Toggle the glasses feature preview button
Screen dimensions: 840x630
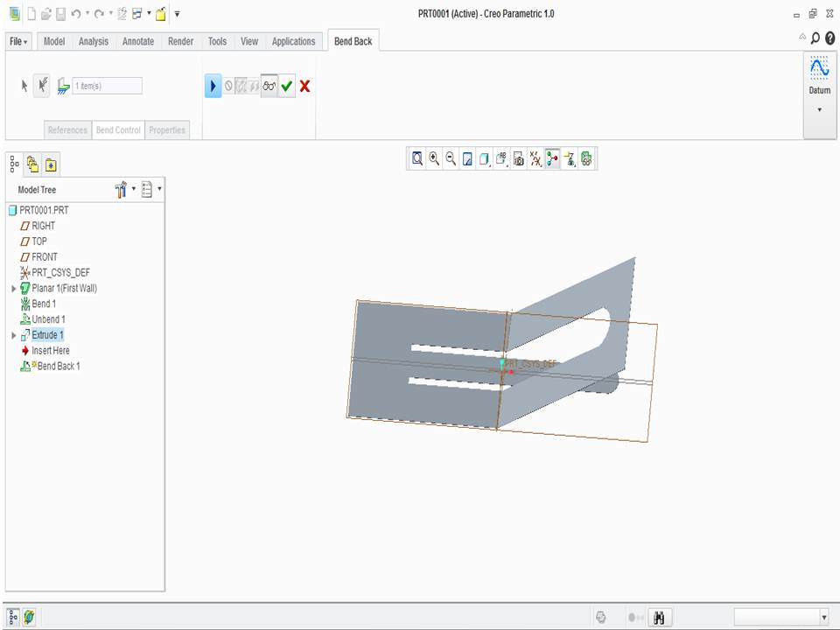tap(269, 86)
